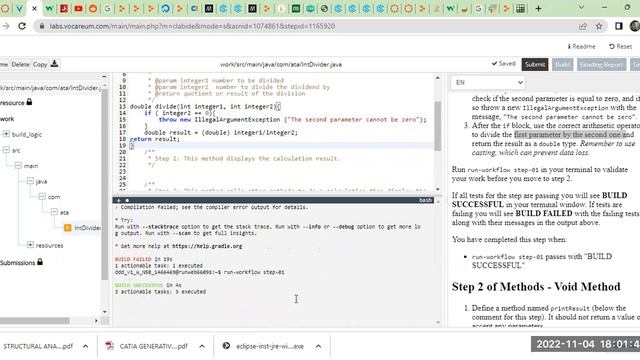Click the Build button

pos(562,64)
